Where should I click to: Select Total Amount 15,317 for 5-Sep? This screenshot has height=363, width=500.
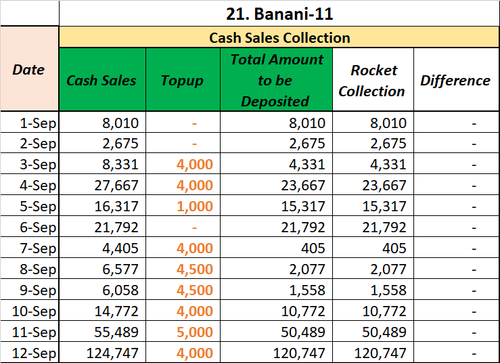pyautogui.click(x=276, y=206)
